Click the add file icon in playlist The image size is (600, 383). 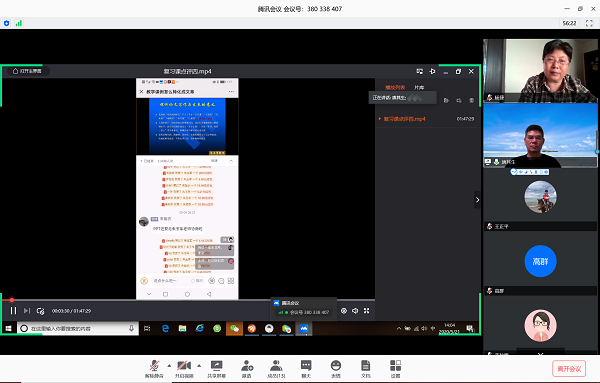click(446, 100)
